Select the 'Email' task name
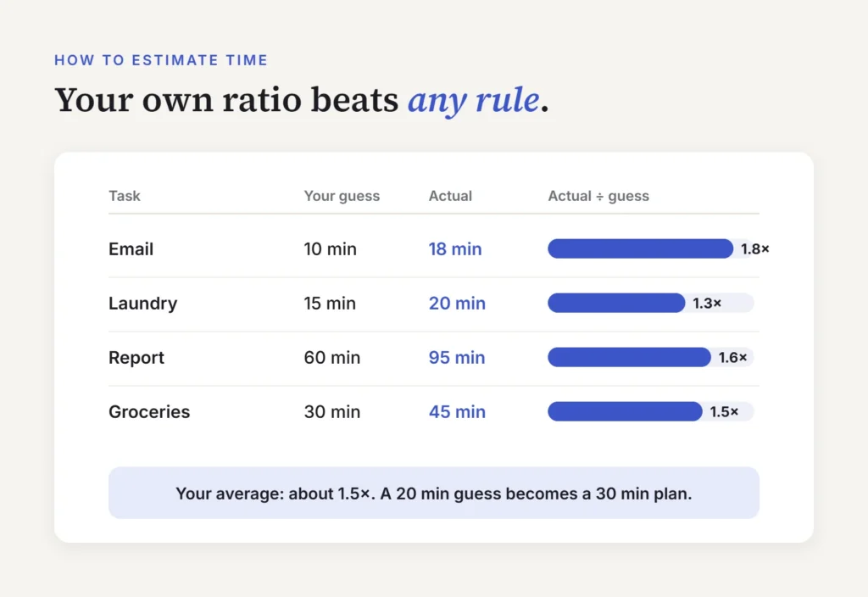 click(131, 249)
